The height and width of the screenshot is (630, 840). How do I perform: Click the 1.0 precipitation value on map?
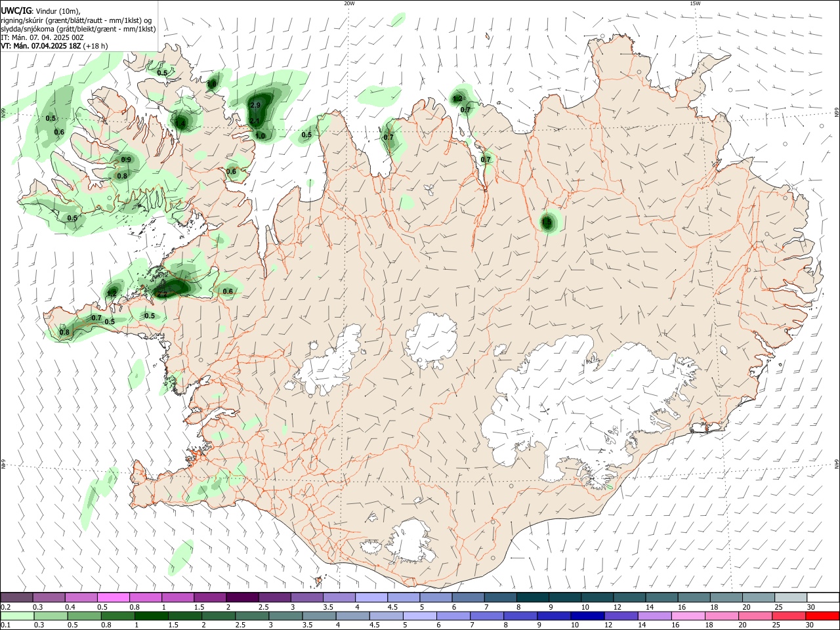pyautogui.click(x=261, y=136)
